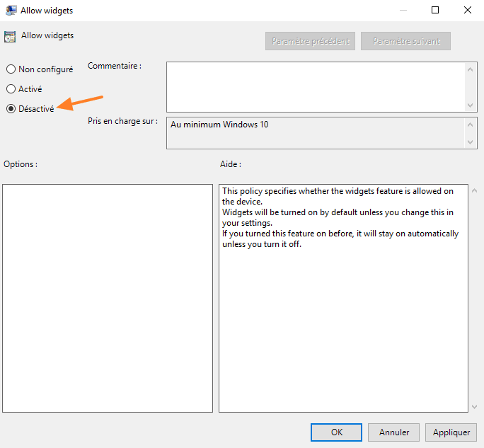Click Commentaire box scroll up arrow
Screen dimensions: 484x448
471,68
